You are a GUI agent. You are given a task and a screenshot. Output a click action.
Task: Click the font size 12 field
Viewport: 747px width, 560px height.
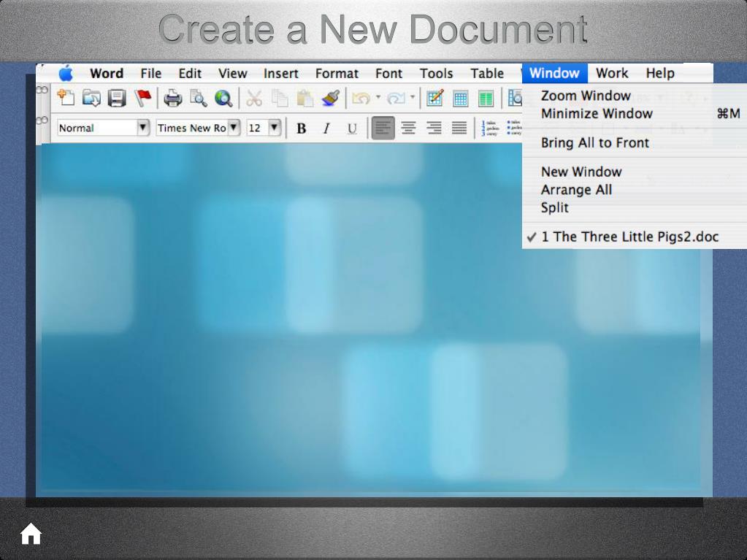[257, 128]
